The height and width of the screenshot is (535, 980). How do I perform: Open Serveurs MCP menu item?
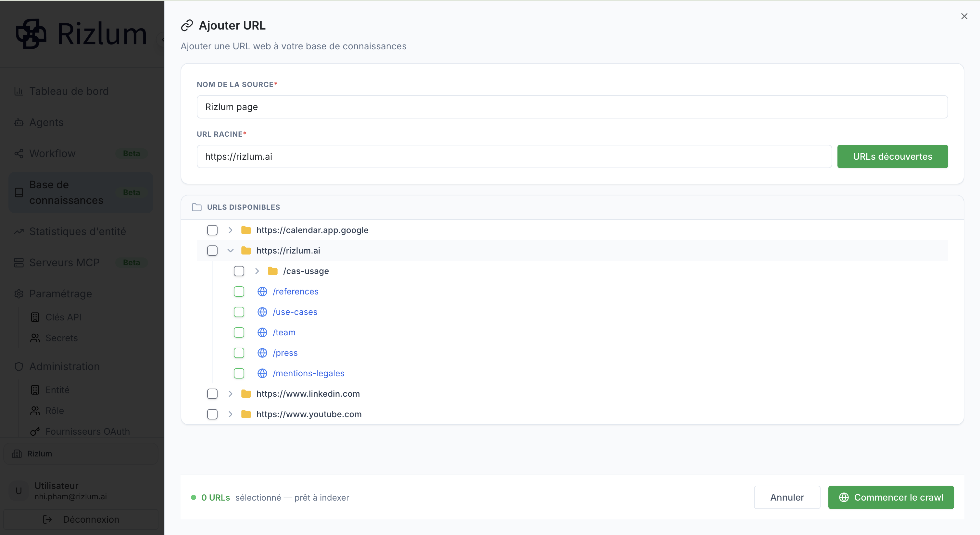point(81,263)
